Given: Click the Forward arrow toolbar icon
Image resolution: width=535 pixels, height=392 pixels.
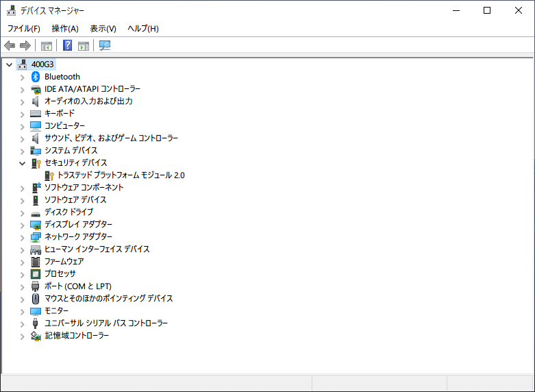Looking at the screenshot, I should (25, 45).
